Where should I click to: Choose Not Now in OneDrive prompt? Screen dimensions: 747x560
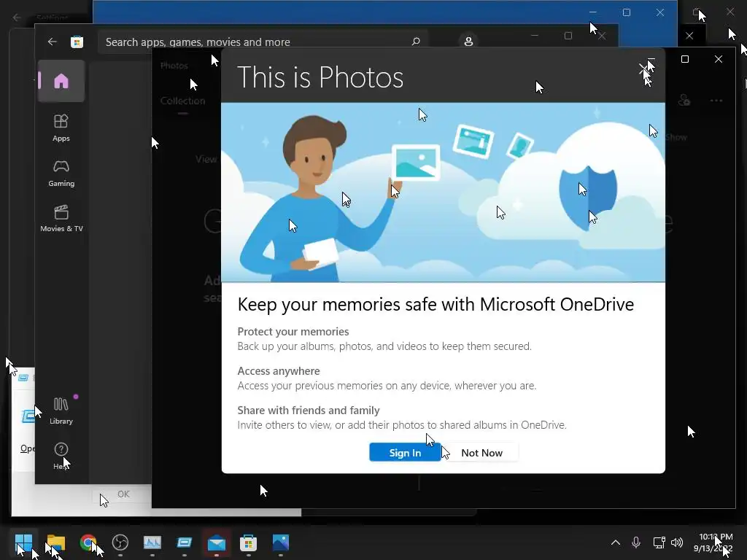tap(481, 452)
